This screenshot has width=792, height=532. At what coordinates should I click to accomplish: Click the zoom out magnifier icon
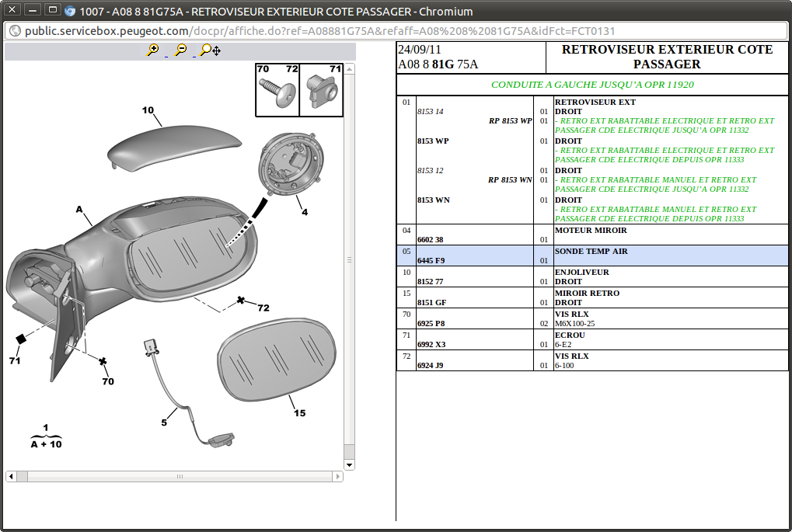point(180,50)
